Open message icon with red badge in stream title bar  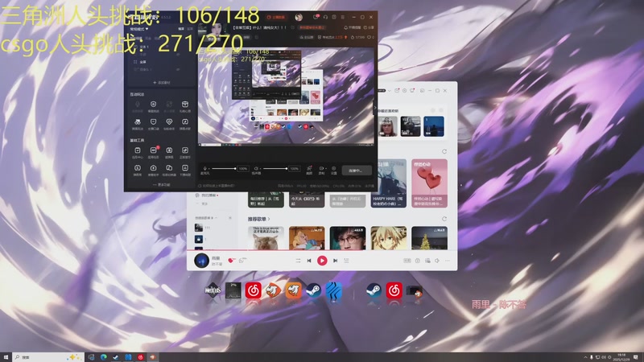pos(316,17)
